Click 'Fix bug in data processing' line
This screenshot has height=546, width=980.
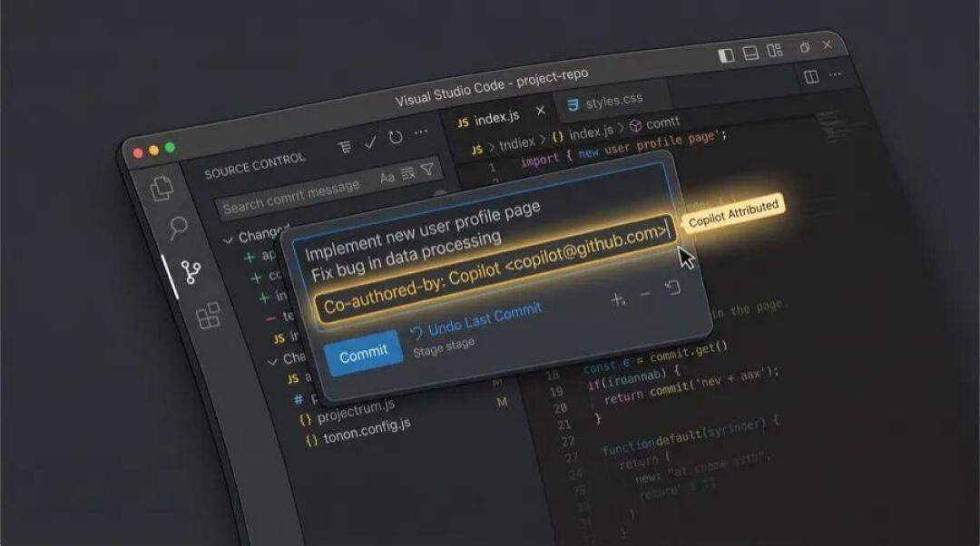pyautogui.click(x=407, y=257)
